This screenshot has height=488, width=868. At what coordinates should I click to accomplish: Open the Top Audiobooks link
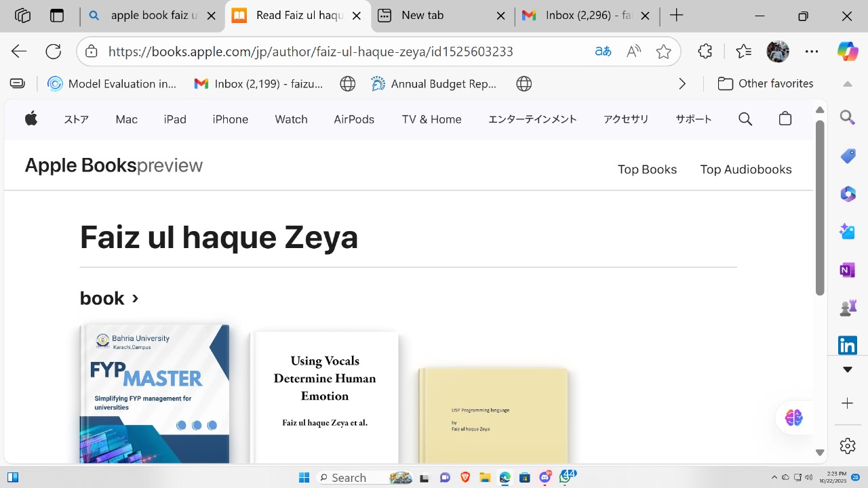pos(745,169)
